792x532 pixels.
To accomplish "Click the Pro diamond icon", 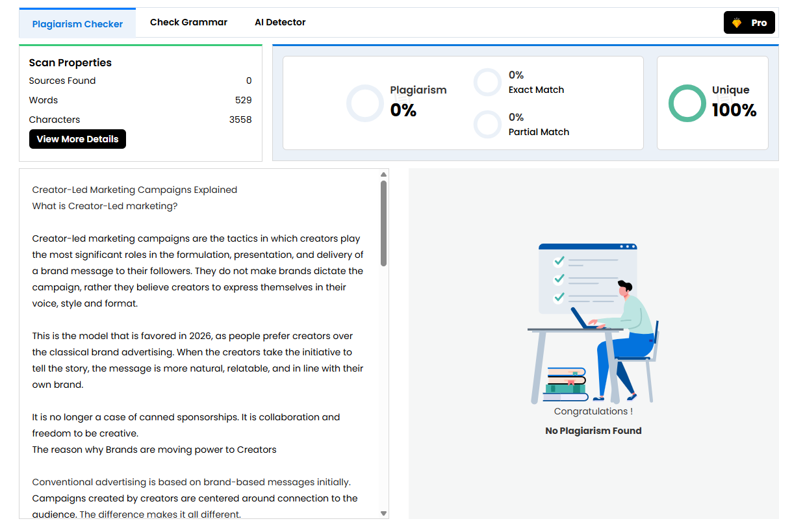I will coord(736,23).
